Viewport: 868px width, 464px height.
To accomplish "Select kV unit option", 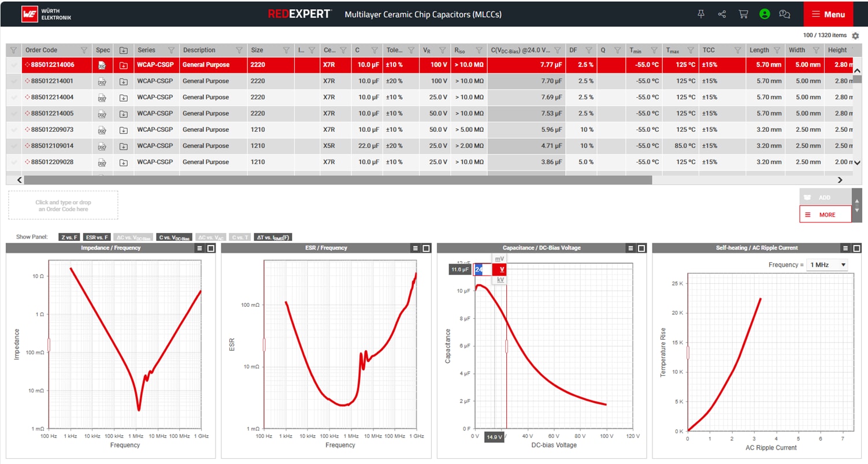I will pos(500,280).
